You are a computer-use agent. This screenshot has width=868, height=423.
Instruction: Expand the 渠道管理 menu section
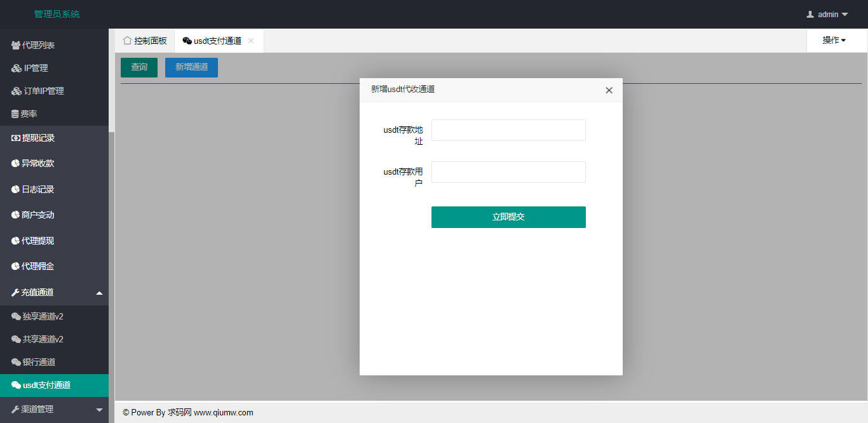(x=99, y=410)
